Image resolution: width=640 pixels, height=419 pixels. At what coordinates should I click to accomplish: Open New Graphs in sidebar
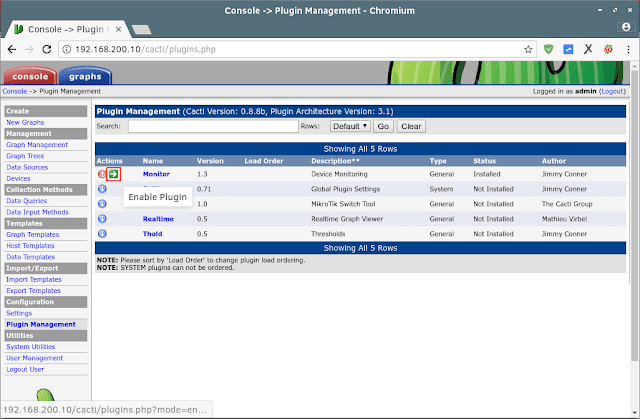pyautogui.click(x=25, y=122)
